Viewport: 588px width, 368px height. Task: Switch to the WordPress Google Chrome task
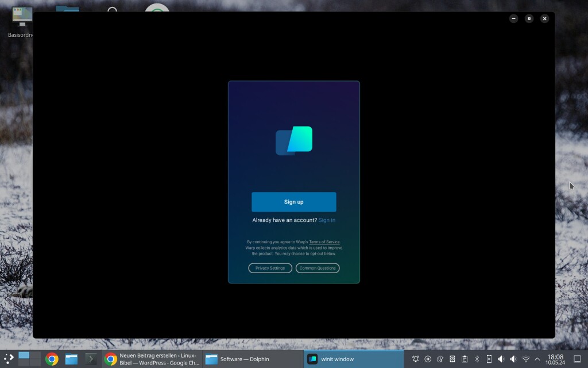152,359
